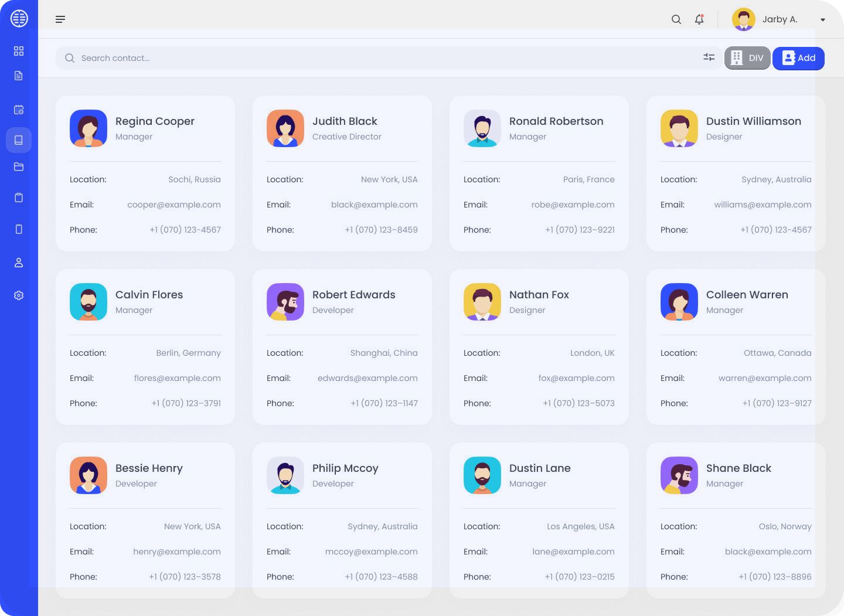
Task: Click the top bar search magnifier icon
Action: coord(676,19)
